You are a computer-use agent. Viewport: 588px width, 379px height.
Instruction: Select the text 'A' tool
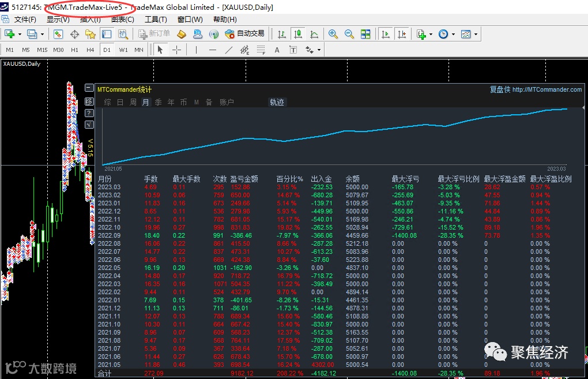point(277,50)
